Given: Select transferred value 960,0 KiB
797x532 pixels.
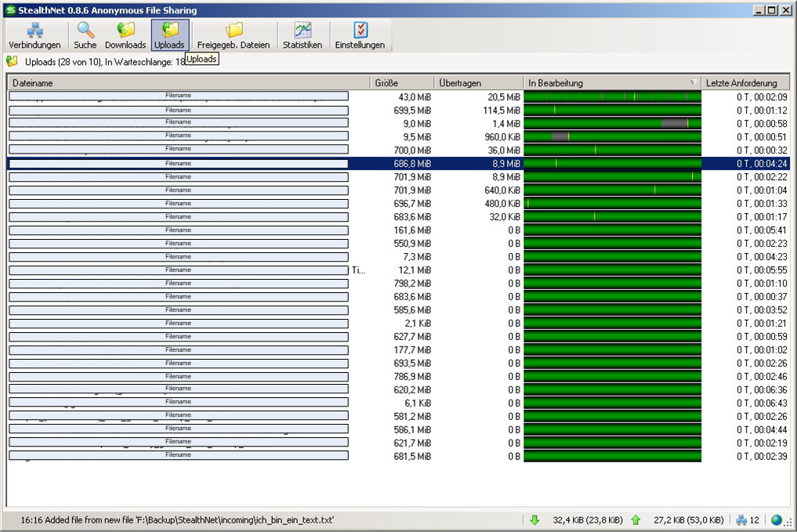Looking at the screenshot, I should tap(502, 136).
